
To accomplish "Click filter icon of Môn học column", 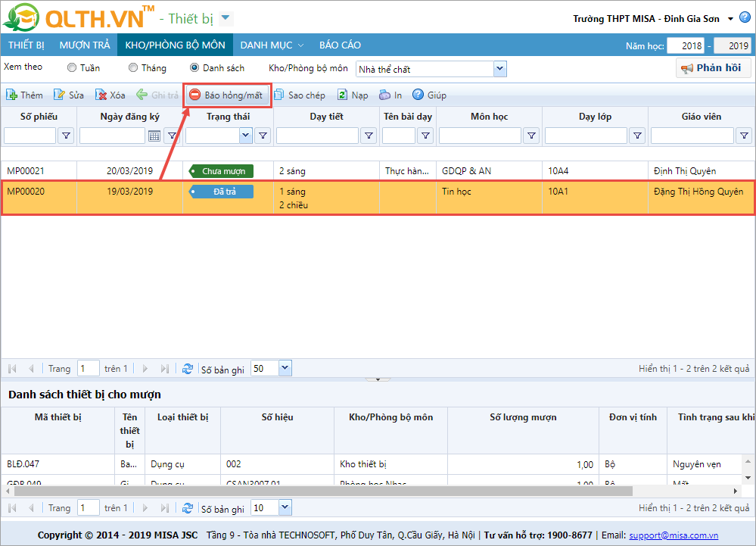I will [531, 136].
